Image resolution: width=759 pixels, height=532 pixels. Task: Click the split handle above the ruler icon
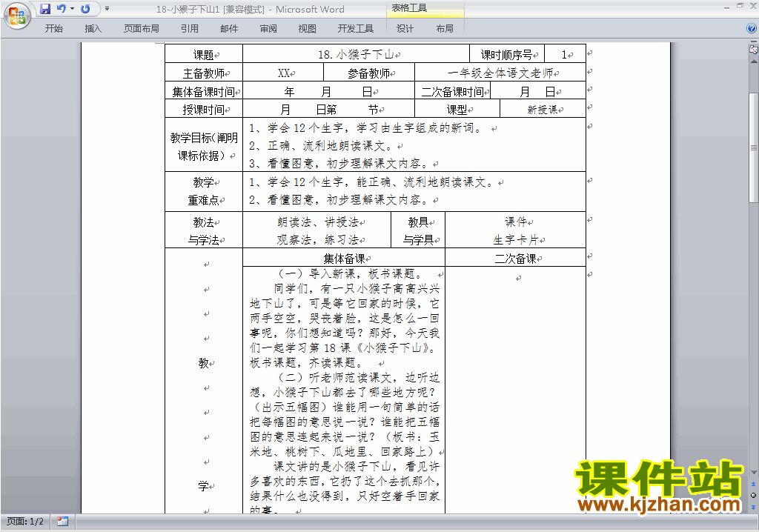pyautogui.click(x=753, y=42)
